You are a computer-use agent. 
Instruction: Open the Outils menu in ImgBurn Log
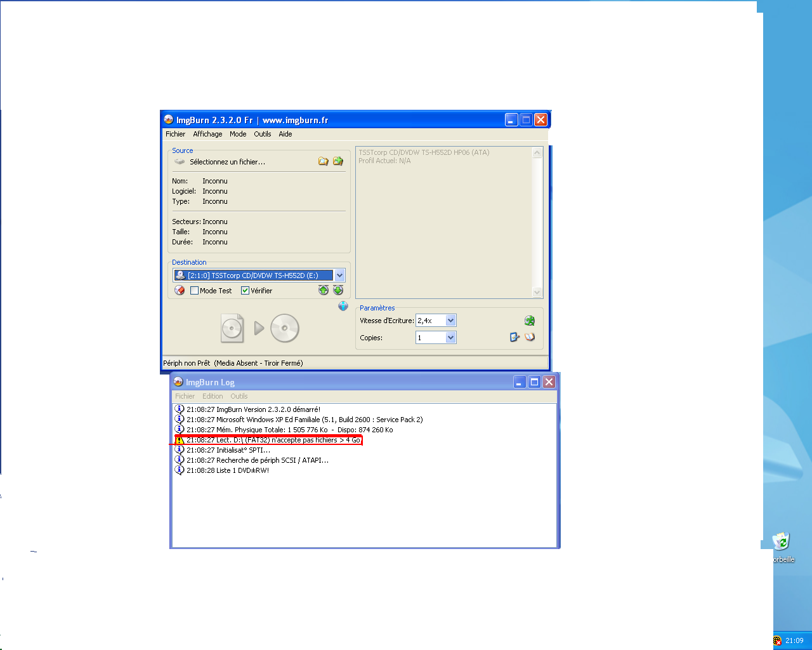(239, 396)
